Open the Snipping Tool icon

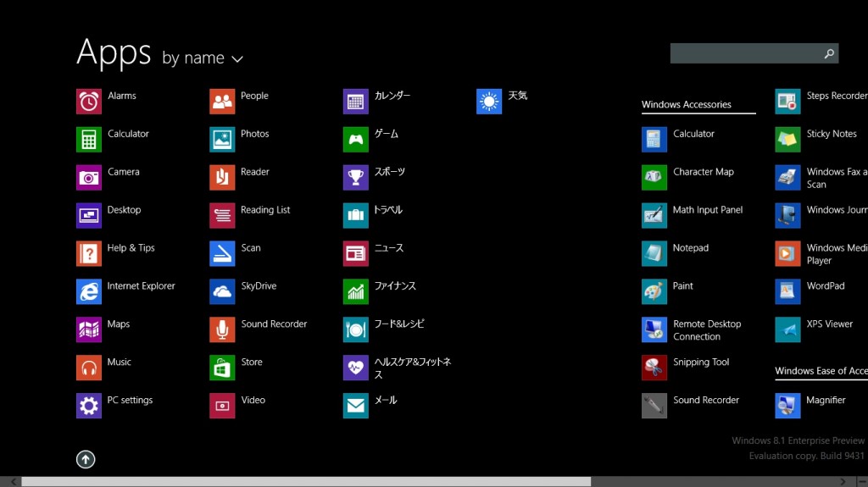(654, 368)
